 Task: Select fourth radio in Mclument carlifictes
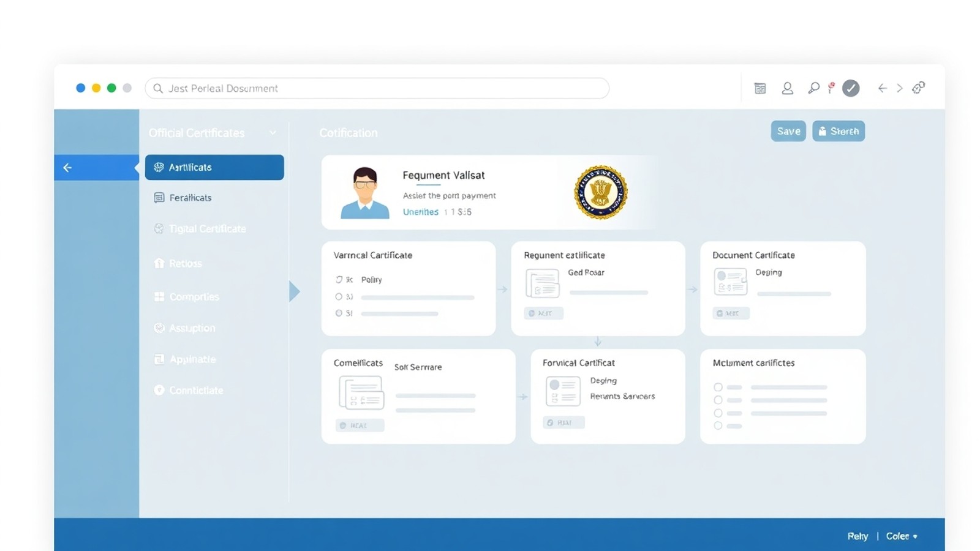pyautogui.click(x=718, y=426)
